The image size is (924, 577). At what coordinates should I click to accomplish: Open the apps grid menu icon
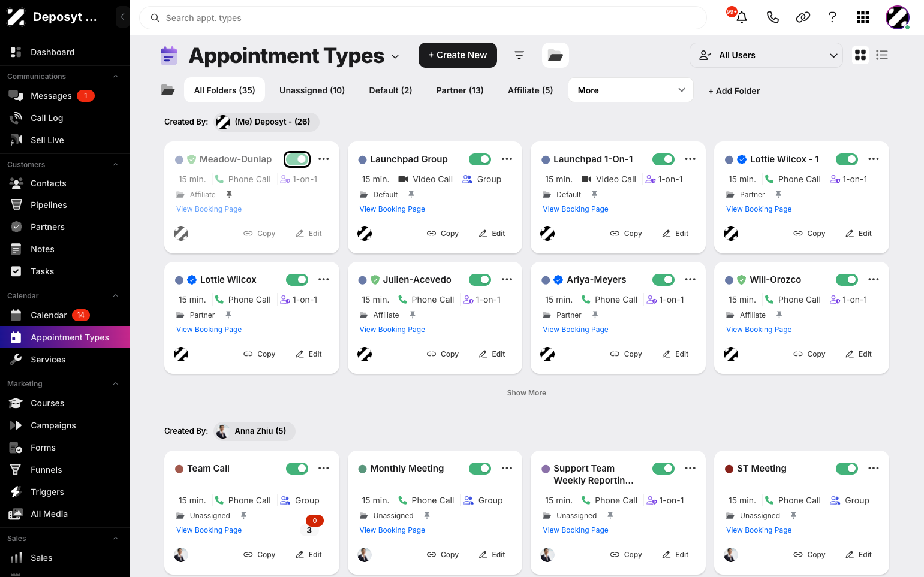[x=863, y=17]
